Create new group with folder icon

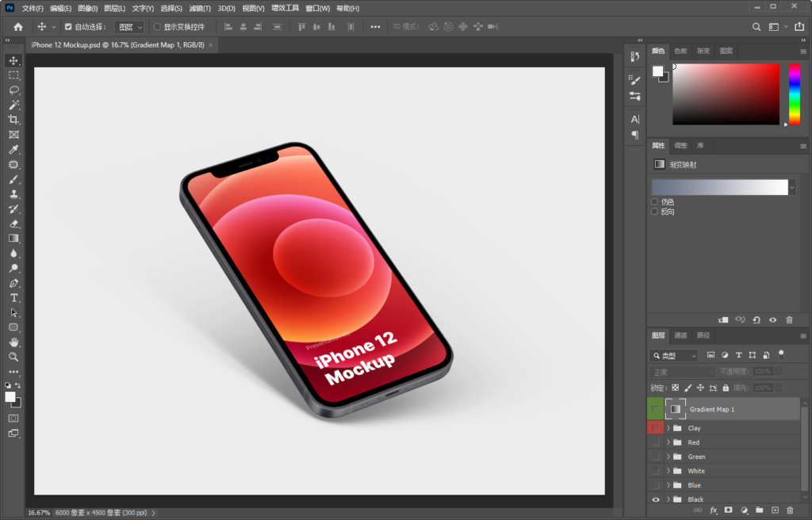coord(759,510)
